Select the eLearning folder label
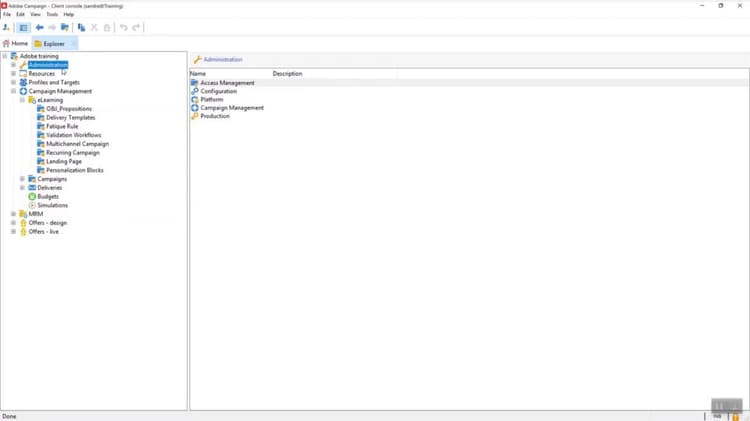 pyautogui.click(x=50, y=100)
